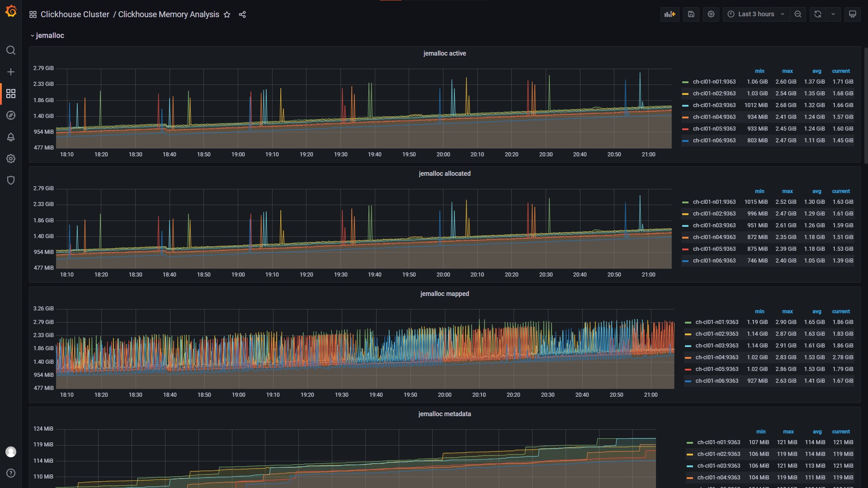The width and height of the screenshot is (868, 488).
Task: Open the Clickhouse Cluster folder link
Action: pos(75,14)
